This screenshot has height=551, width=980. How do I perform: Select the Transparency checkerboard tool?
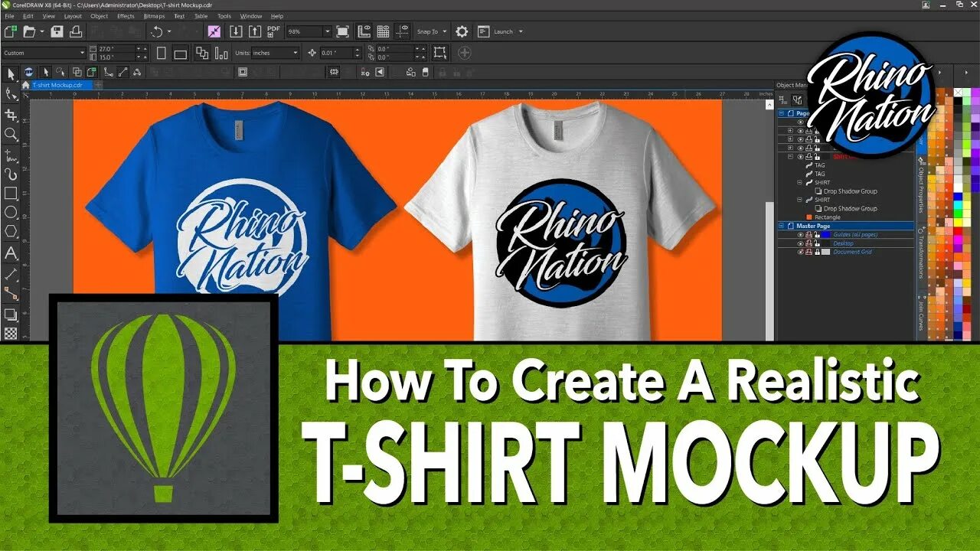(x=11, y=333)
